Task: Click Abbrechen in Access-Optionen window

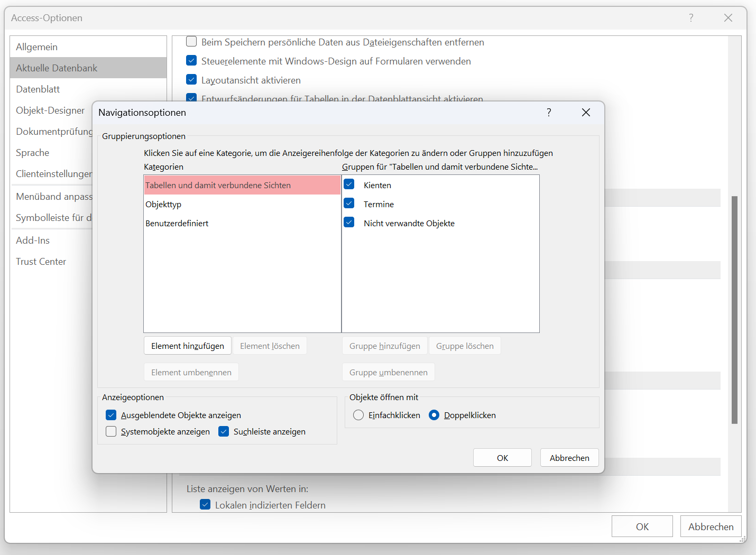Action: 711,526
